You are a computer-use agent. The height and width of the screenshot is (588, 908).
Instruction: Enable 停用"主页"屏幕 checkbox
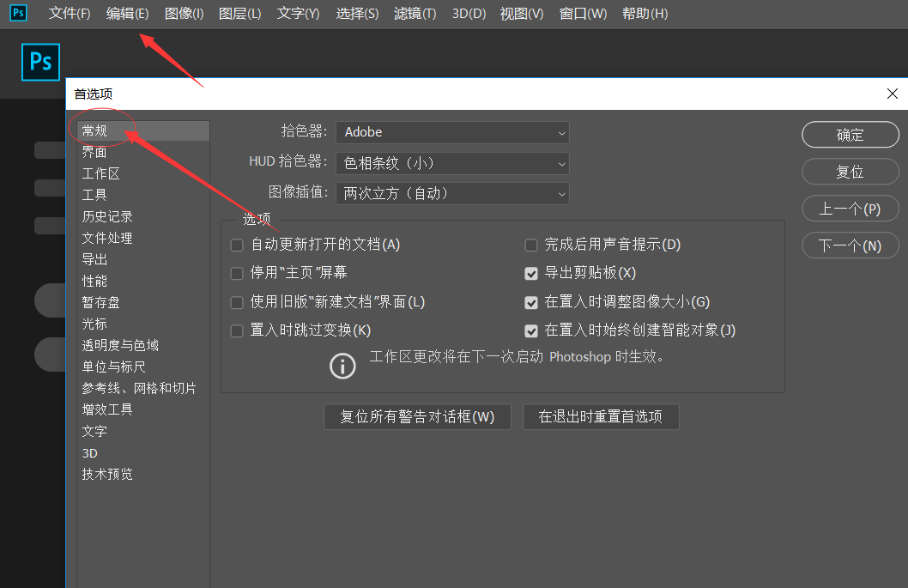237,274
